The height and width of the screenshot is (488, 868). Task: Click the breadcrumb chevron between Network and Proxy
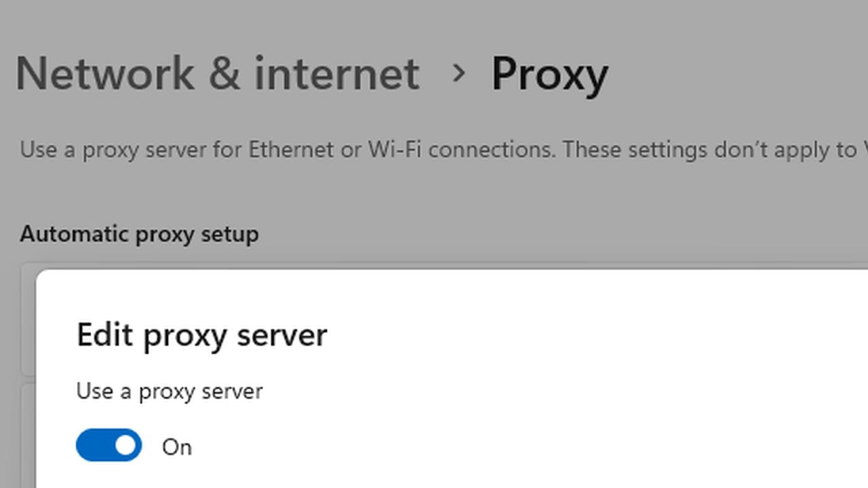(460, 75)
